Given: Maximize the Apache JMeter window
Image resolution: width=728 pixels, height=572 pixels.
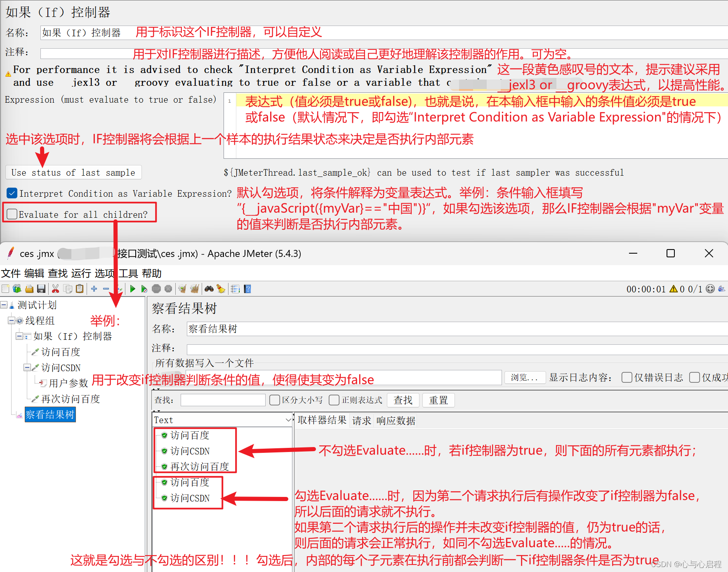Looking at the screenshot, I should pos(671,253).
